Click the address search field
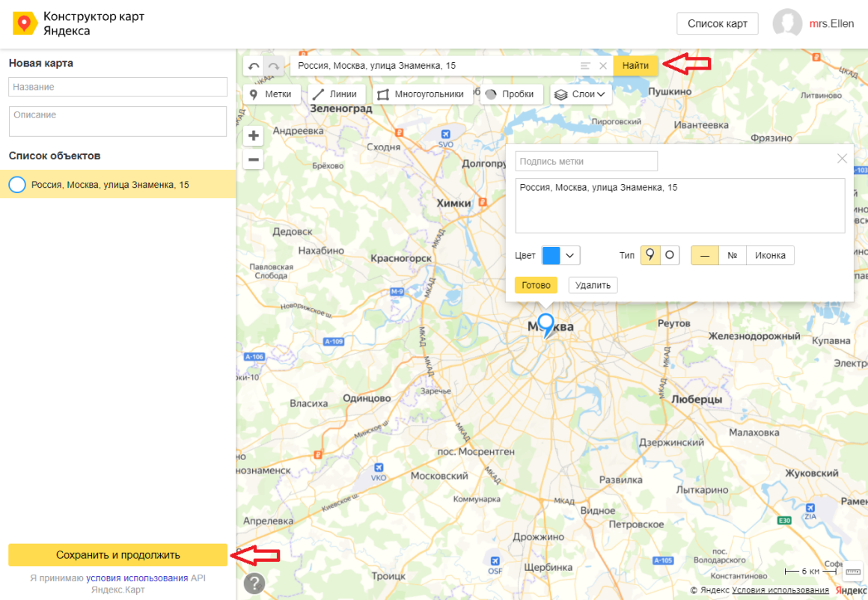 pos(435,66)
